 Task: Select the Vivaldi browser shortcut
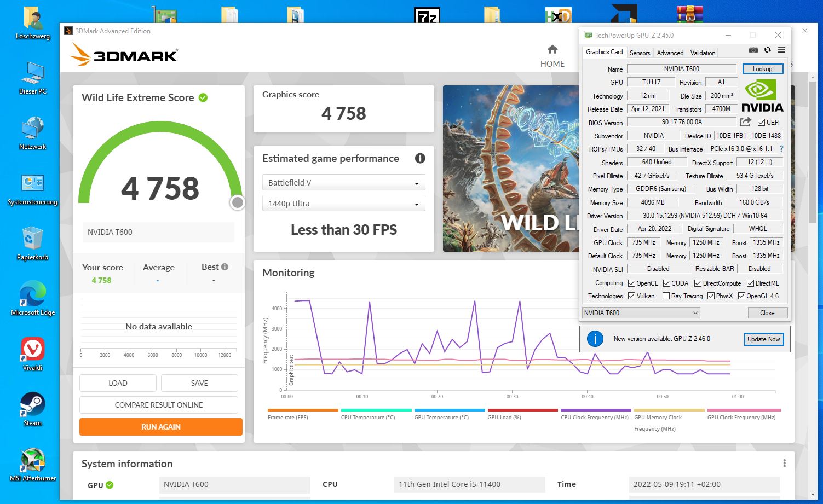33,354
